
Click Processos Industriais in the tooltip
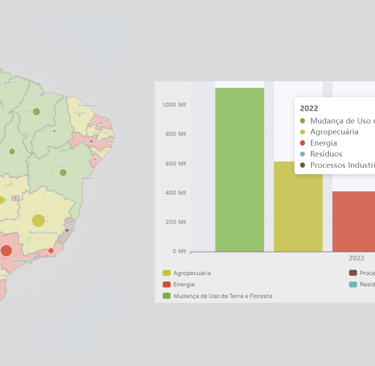[x=342, y=165]
